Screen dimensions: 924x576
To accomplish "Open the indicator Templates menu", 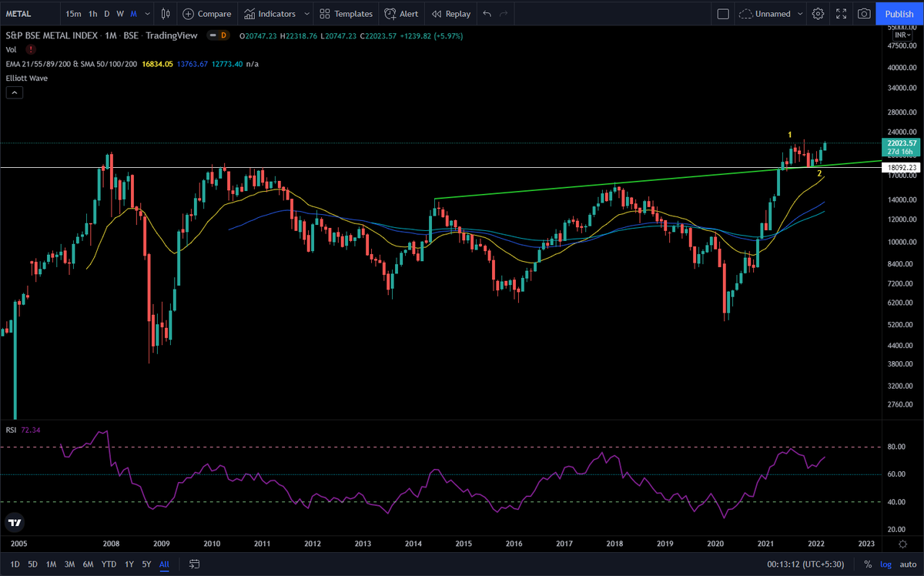I will (x=346, y=14).
